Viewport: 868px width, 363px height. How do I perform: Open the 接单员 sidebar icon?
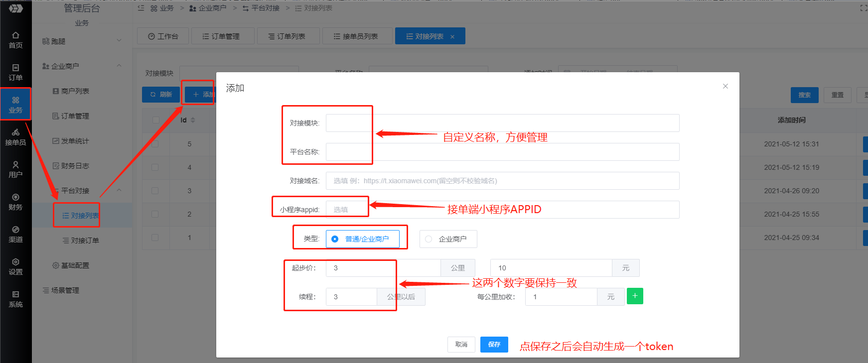click(x=15, y=137)
